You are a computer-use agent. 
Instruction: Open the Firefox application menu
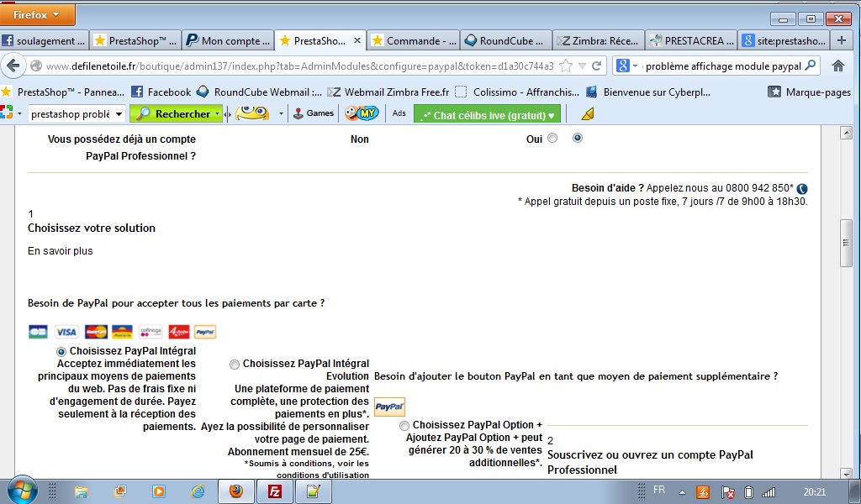coord(37,15)
